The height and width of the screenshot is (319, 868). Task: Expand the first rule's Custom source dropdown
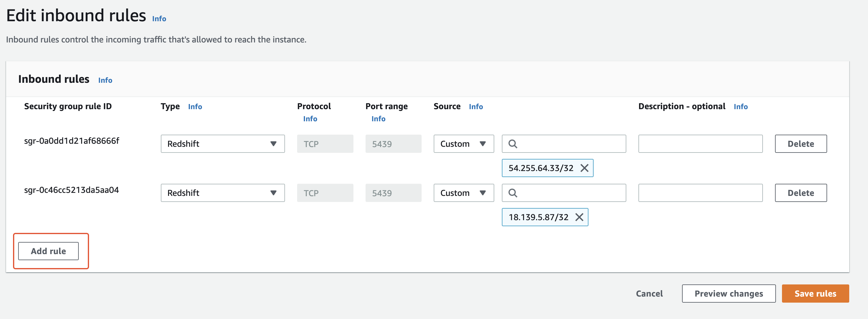coord(463,144)
